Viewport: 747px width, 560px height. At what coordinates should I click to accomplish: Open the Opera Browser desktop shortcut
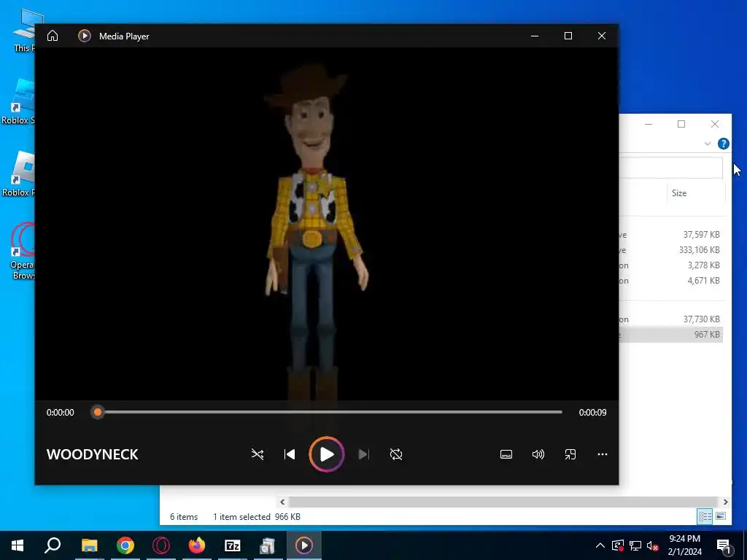pos(23,250)
